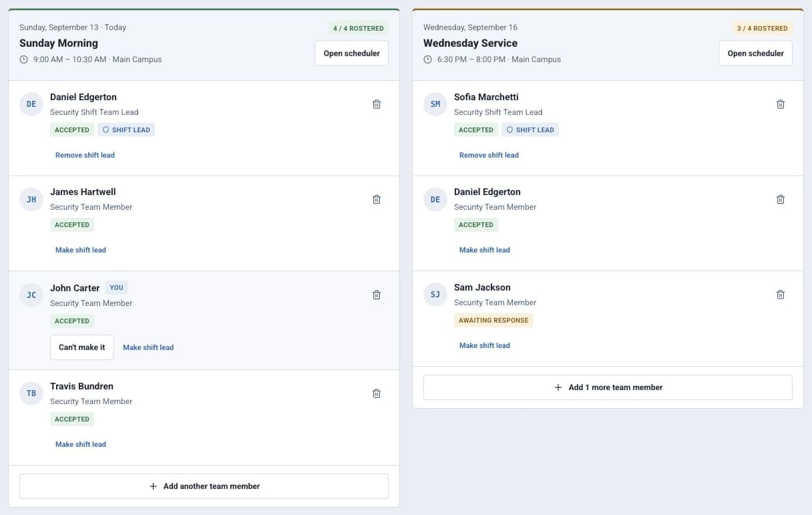The image size is (812, 515).
Task: Remove John Carter using the trash icon
Action: (377, 295)
